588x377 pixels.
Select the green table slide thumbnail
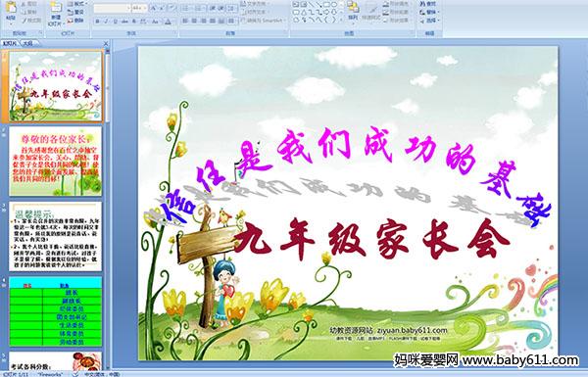click(56, 311)
